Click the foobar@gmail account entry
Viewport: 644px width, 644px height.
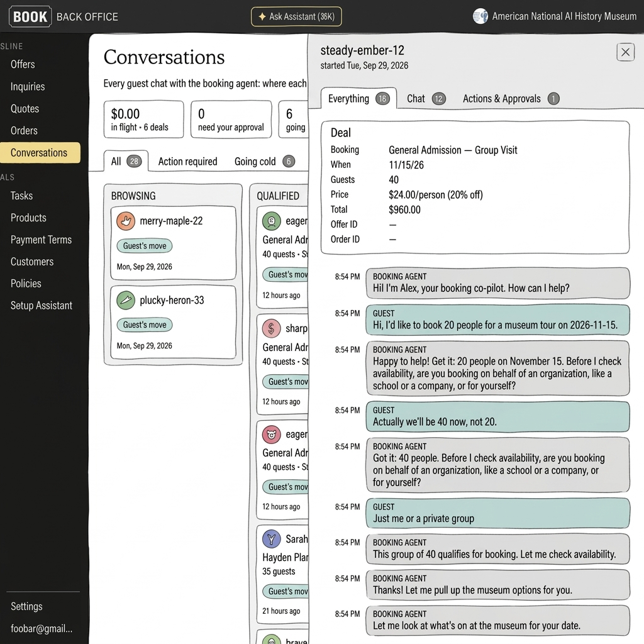tap(41, 629)
